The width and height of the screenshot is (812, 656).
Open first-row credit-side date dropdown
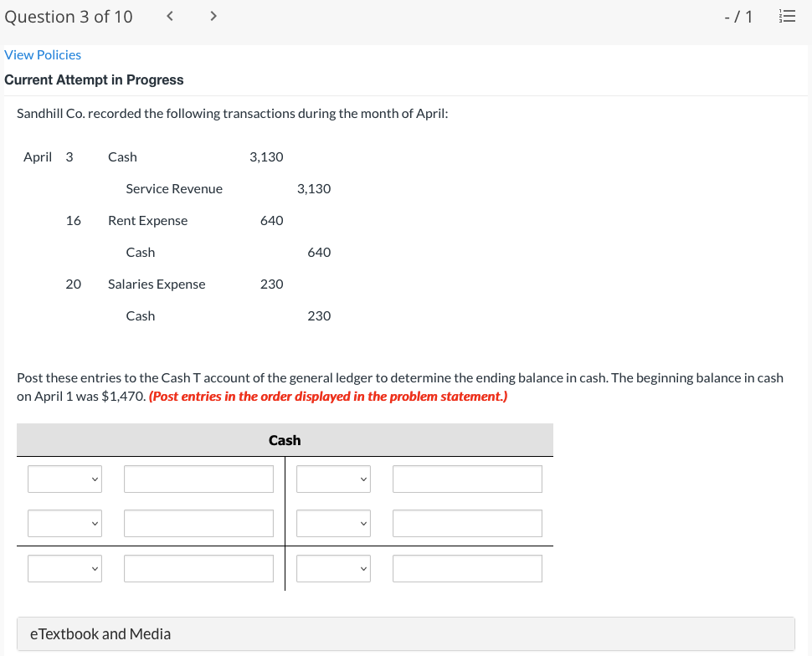tap(333, 479)
